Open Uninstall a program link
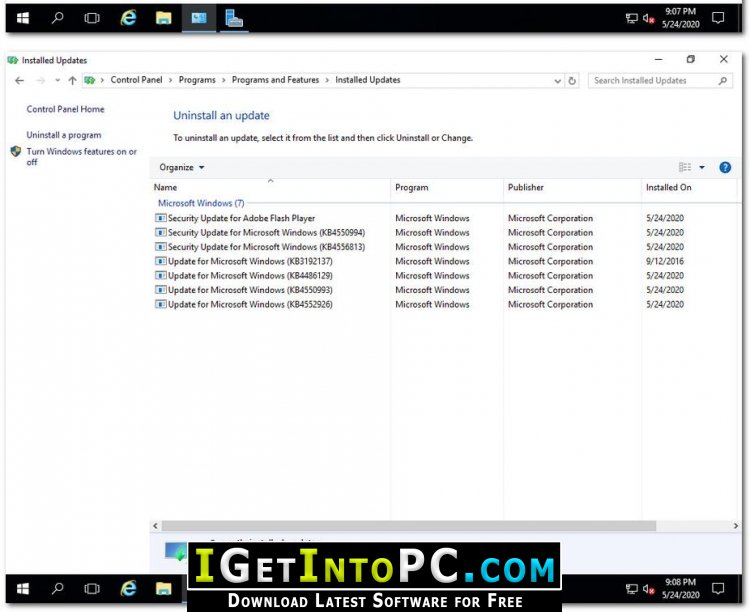 64,135
